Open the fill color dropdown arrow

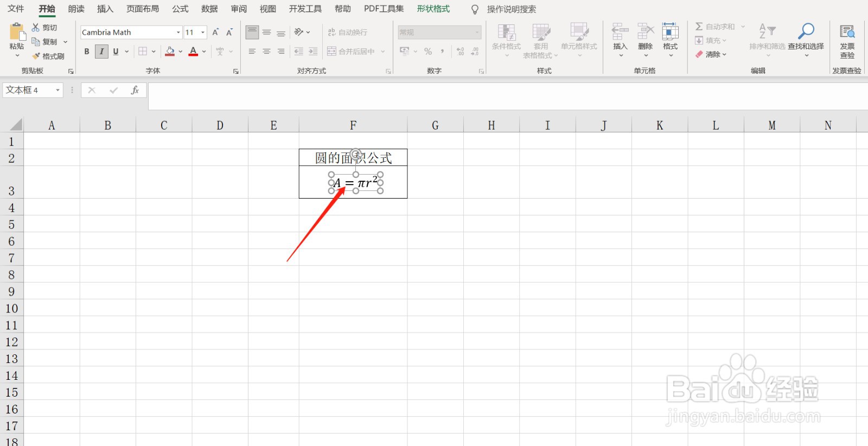pyautogui.click(x=181, y=52)
